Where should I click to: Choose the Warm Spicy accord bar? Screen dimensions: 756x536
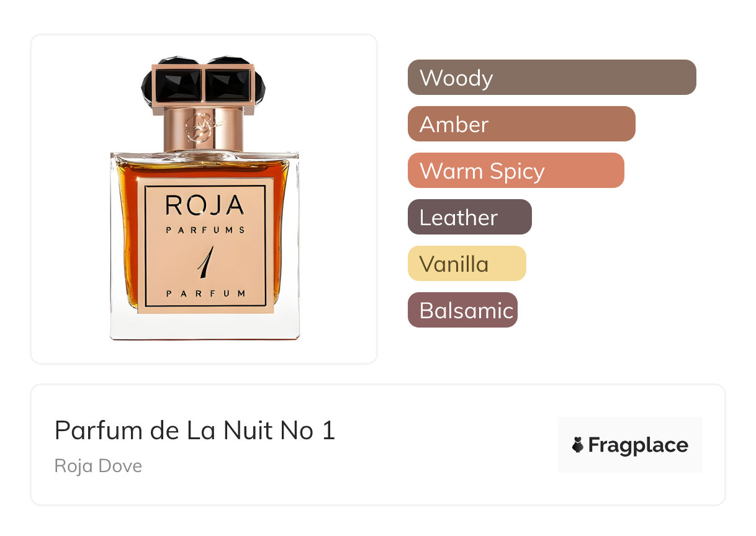516,171
